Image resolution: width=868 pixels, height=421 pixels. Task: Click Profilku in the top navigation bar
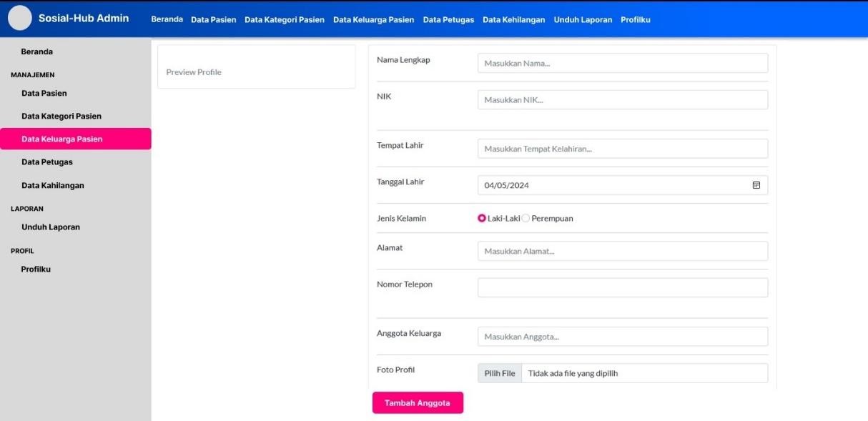pos(635,19)
